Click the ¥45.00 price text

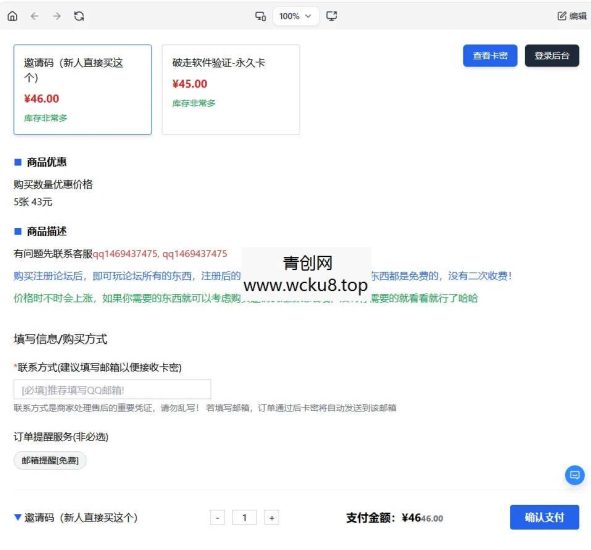pyautogui.click(x=190, y=84)
